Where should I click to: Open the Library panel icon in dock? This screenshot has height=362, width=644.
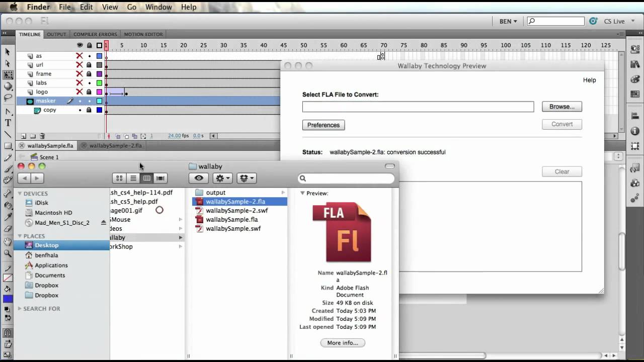pos(635,64)
